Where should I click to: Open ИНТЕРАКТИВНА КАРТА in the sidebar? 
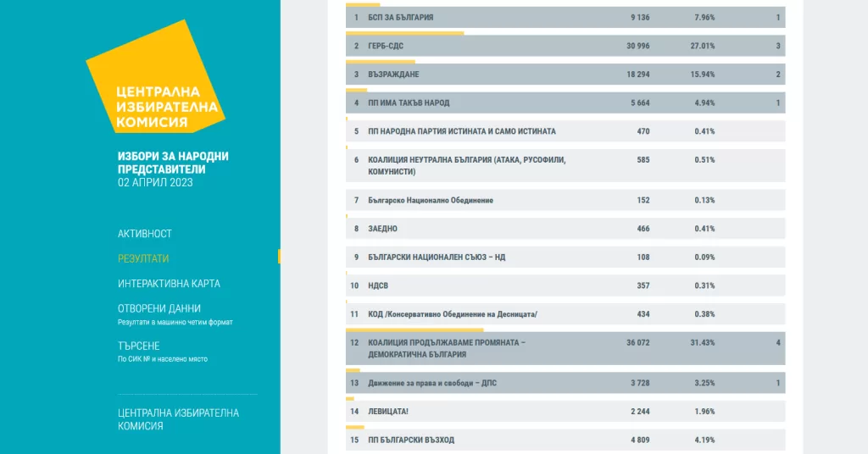[169, 283]
